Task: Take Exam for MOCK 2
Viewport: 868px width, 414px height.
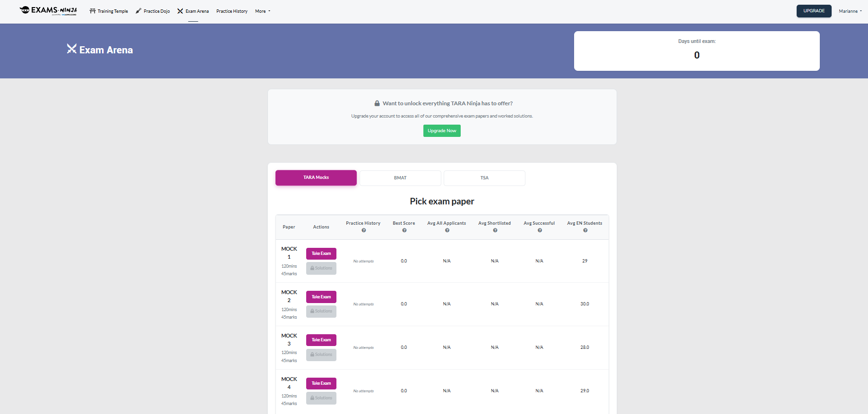Action: tap(321, 297)
